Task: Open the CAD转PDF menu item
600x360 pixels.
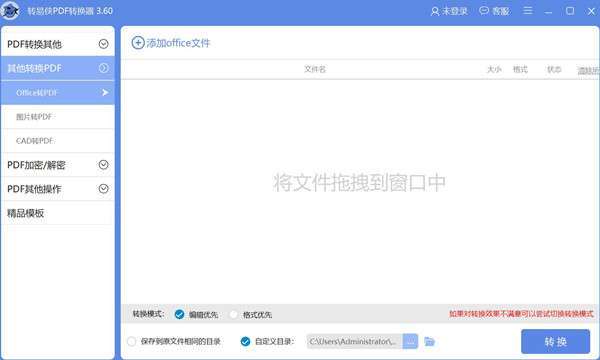Action: click(58, 141)
